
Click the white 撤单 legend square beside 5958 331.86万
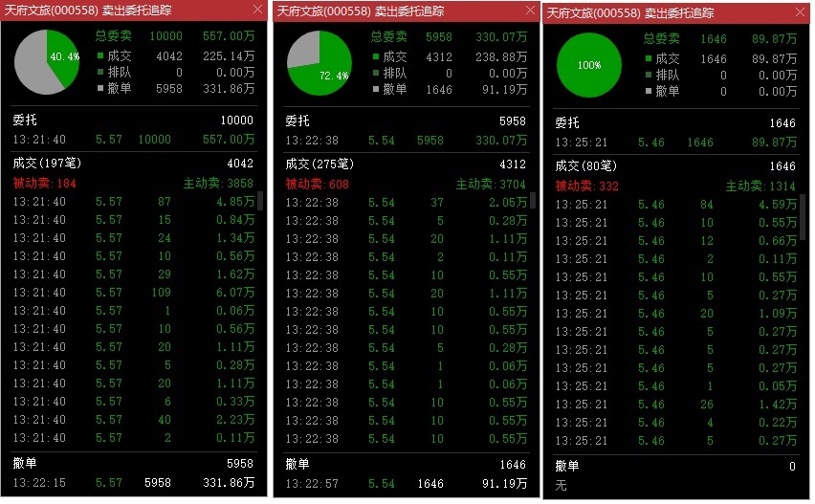coord(100,88)
